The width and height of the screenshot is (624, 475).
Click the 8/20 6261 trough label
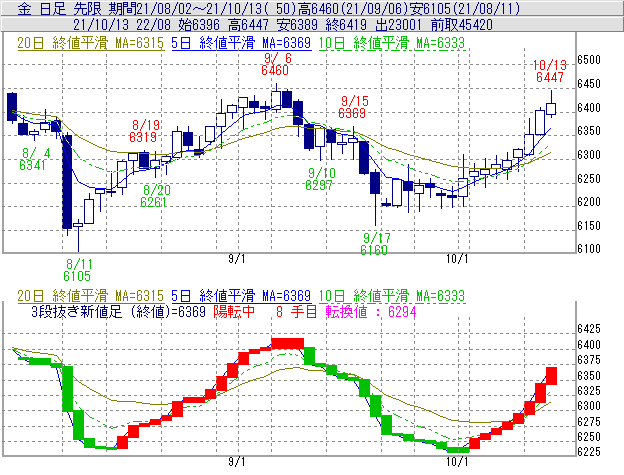pos(154,196)
